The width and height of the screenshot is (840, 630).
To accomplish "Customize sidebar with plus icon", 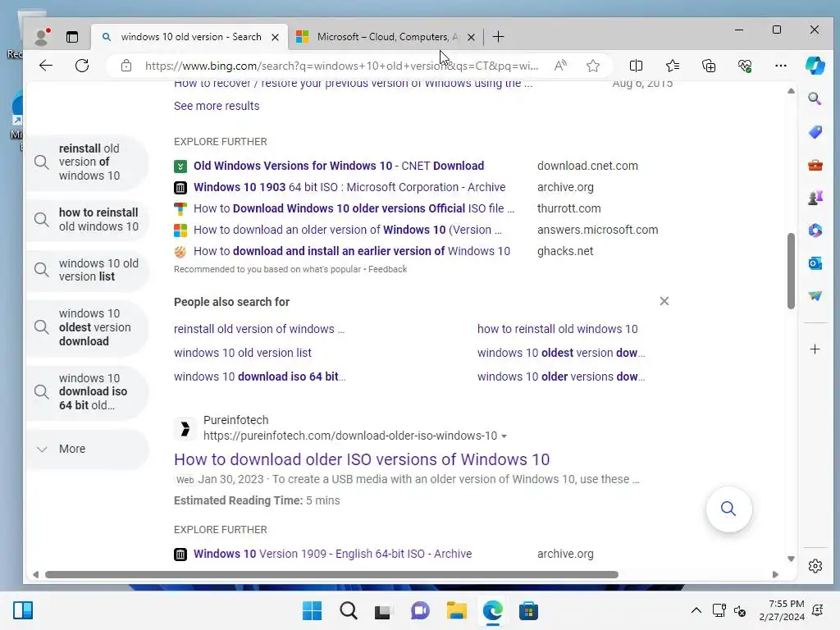I will pyautogui.click(x=815, y=349).
